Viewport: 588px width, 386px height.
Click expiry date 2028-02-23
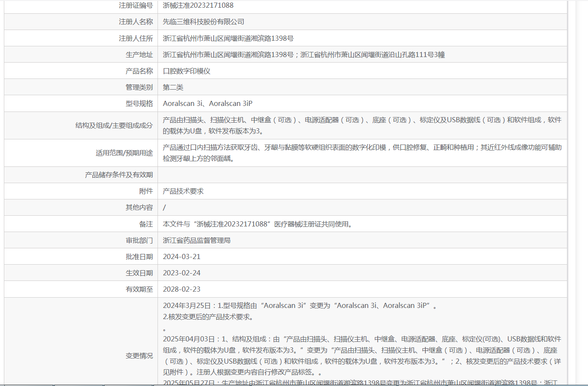(x=182, y=289)
